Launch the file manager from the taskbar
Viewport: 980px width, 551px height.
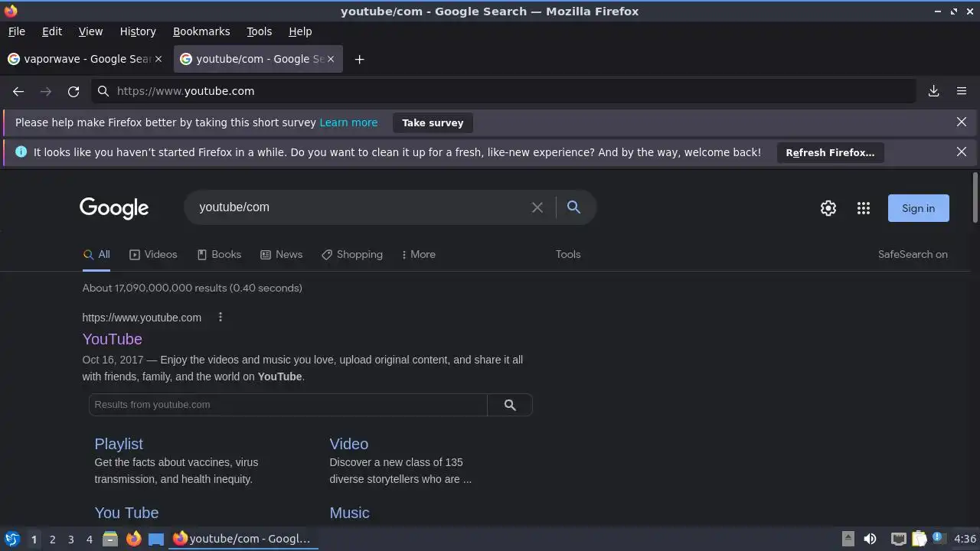[110, 539]
